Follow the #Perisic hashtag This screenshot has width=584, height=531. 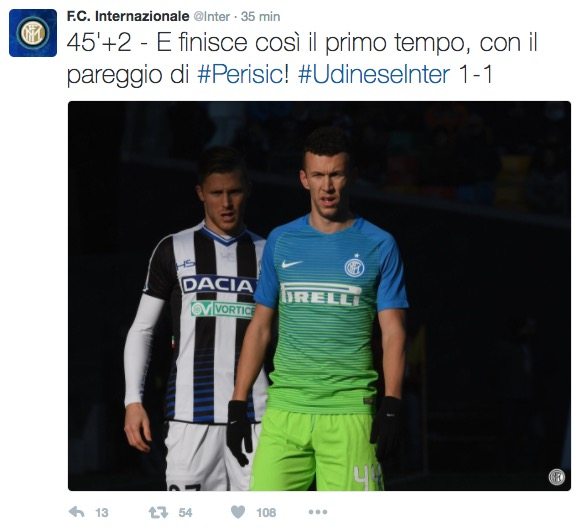(243, 74)
